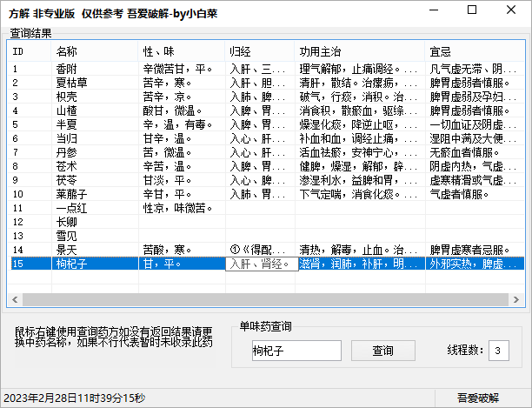
Task: Click the 功用主治 column header
Action: click(358, 52)
